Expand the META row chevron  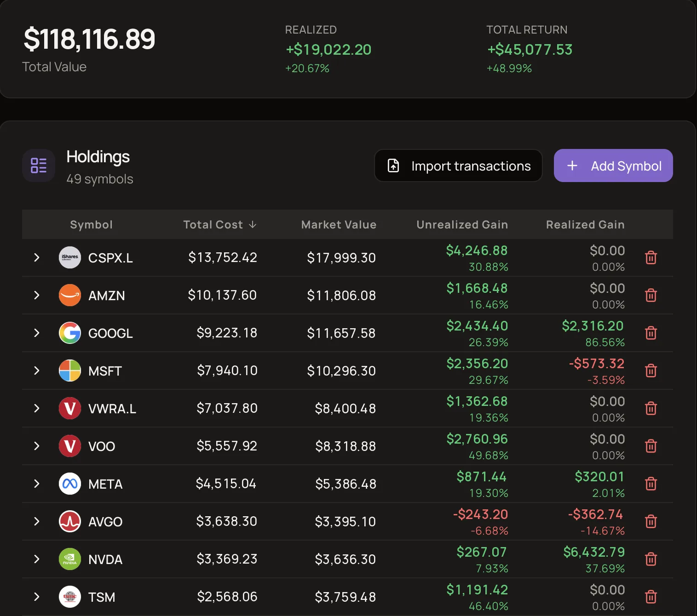37,484
